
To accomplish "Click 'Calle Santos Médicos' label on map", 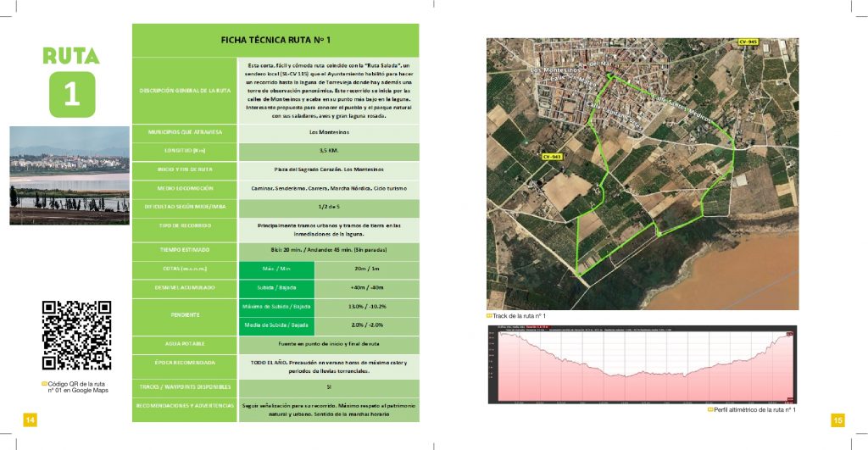I will pos(681,108).
